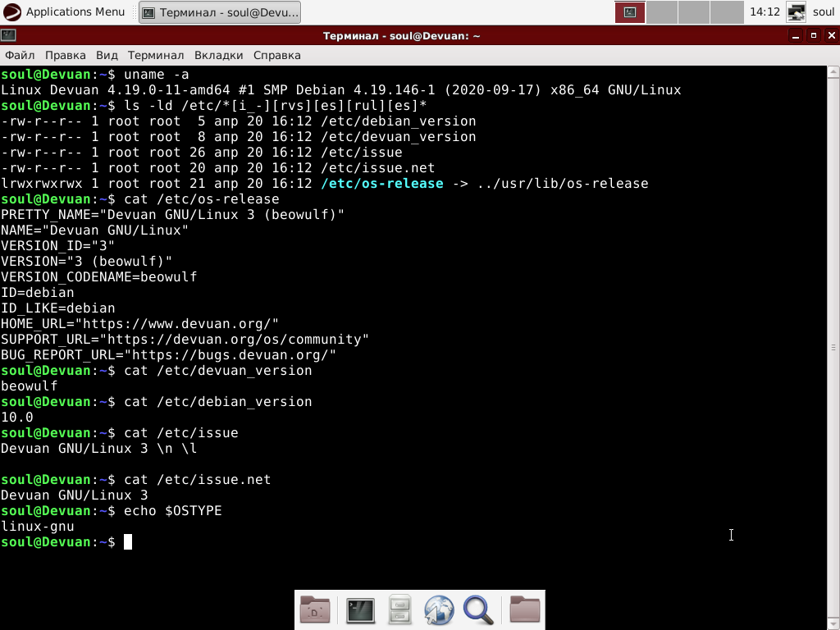This screenshot has width=840, height=630.
Task: Click the /etc/devuan_version listing row
Action: (239, 137)
